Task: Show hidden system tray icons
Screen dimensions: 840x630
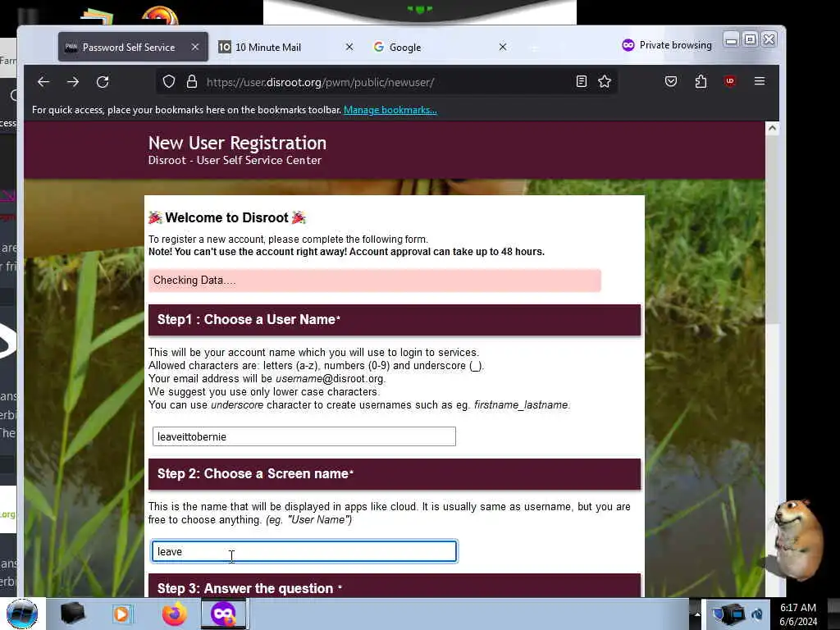Action: click(x=697, y=614)
